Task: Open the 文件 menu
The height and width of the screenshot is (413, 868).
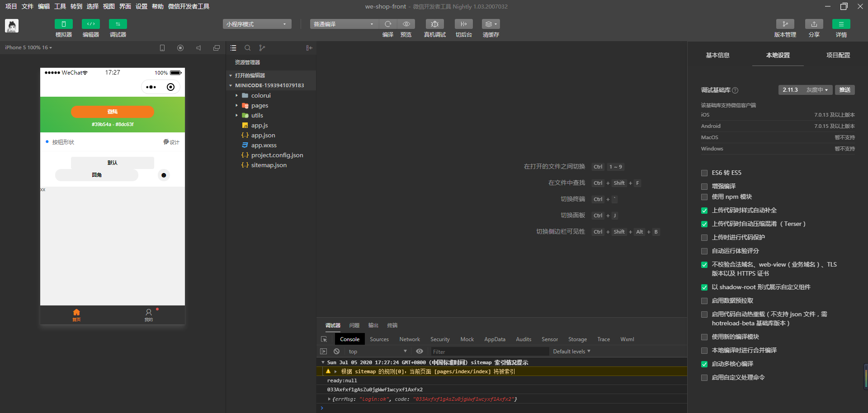Action: pyautogui.click(x=28, y=6)
